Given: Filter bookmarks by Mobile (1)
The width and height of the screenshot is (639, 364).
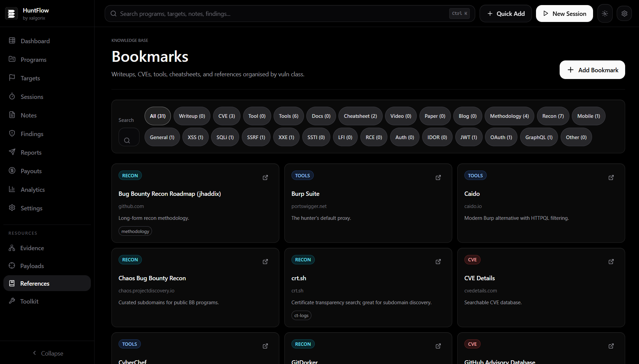Looking at the screenshot, I should [589, 116].
